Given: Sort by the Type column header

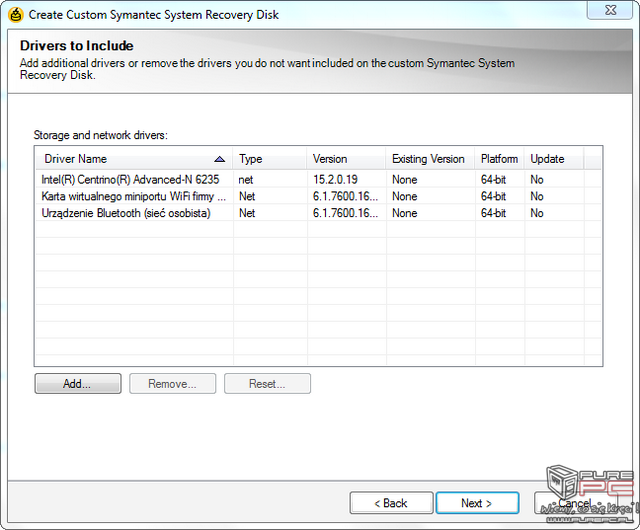Looking at the screenshot, I should (269, 159).
